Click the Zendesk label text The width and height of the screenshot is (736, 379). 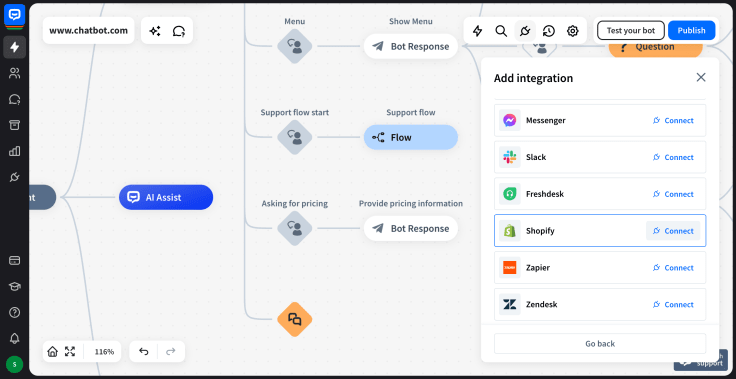(x=542, y=304)
